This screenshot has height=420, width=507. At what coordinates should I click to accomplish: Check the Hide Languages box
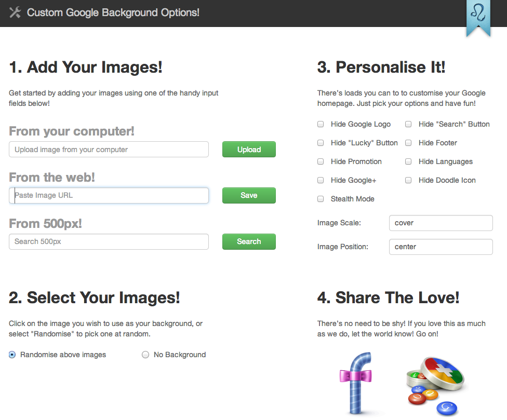point(408,161)
